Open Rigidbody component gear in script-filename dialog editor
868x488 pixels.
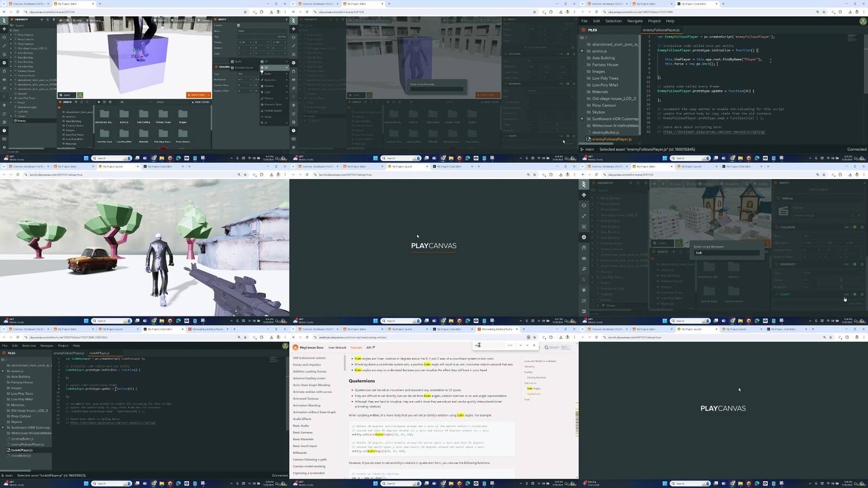862,264
